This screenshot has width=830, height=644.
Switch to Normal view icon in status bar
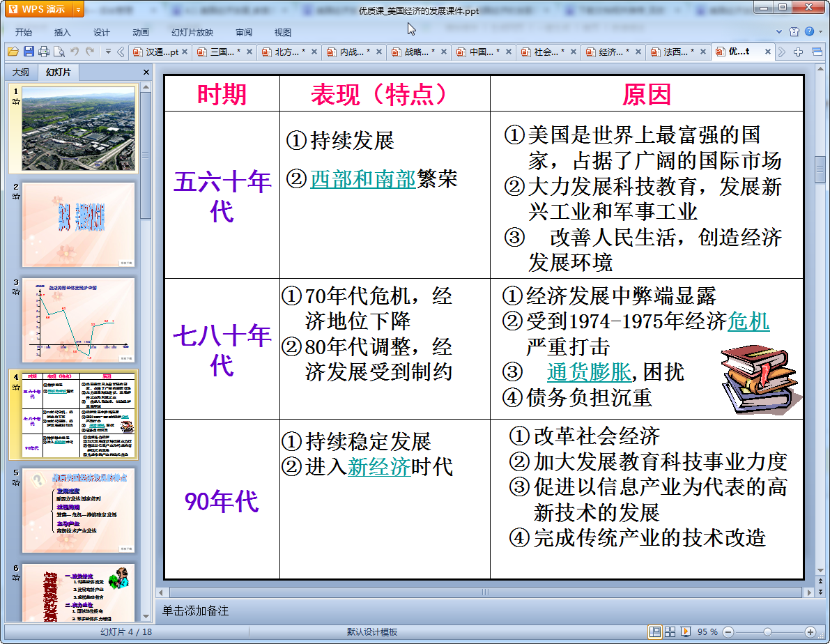(x=655, y=632)
